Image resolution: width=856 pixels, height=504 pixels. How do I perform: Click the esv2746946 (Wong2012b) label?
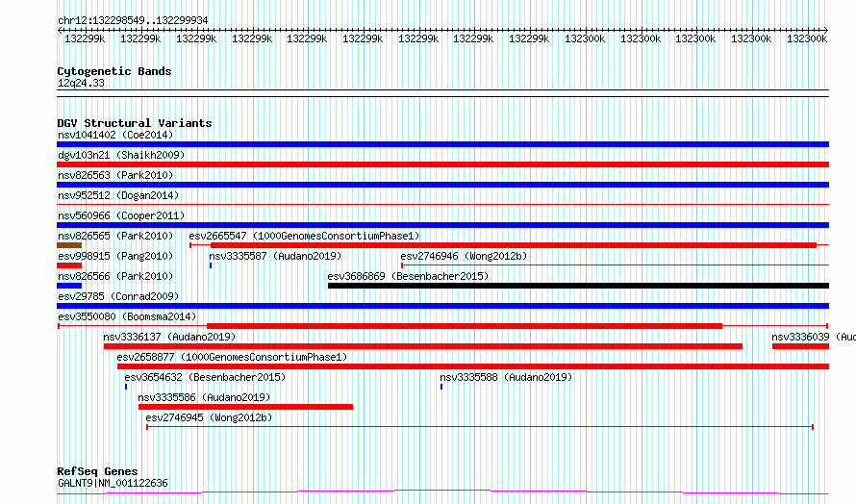click(x=464, y=256)
